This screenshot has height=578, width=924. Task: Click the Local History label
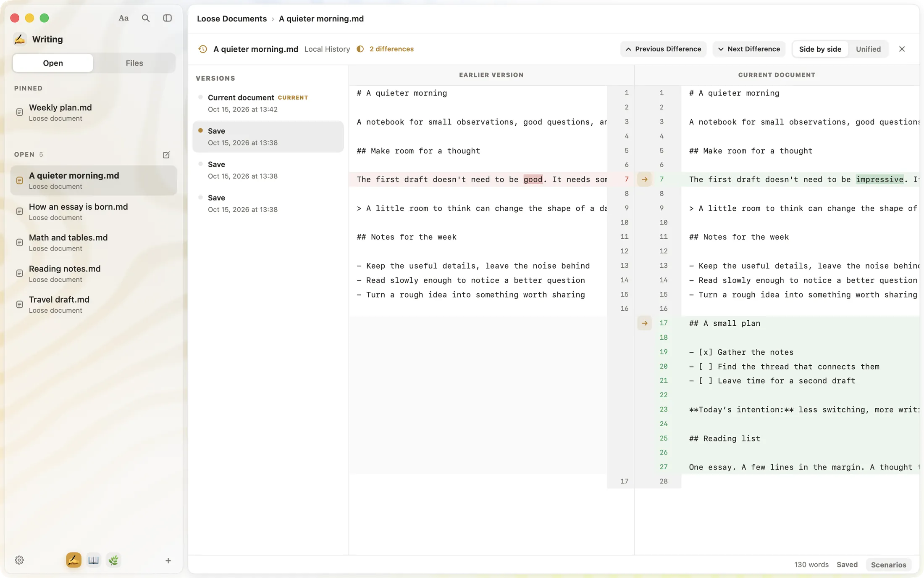(327, 49)
